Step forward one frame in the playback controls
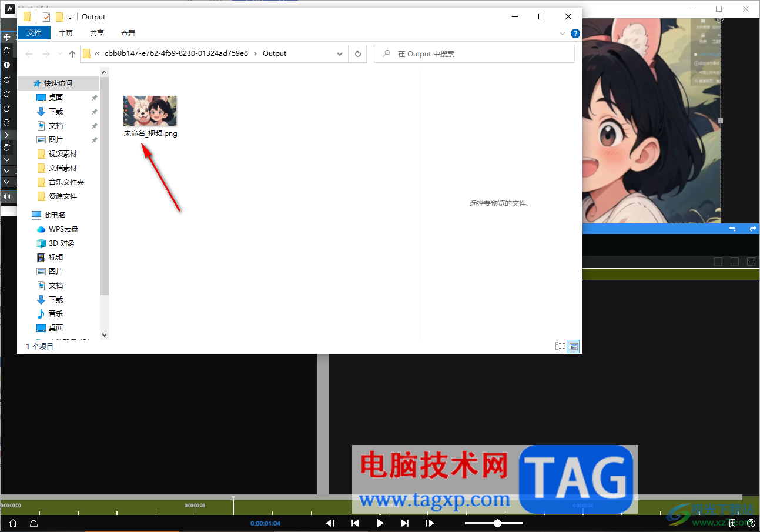 (430, 523)
